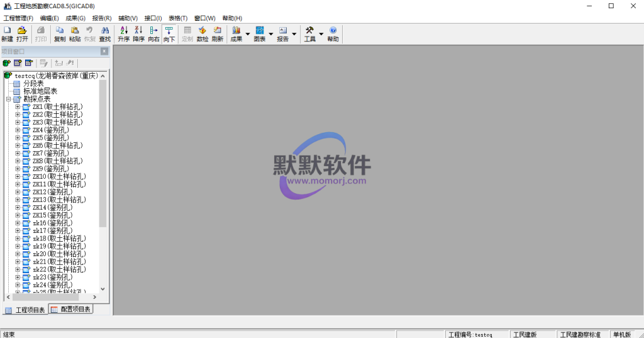The height and width of the screenshot is (338, 644).
Task: Collapse the 勘探点表 tree node
Action: click(8, 99)
